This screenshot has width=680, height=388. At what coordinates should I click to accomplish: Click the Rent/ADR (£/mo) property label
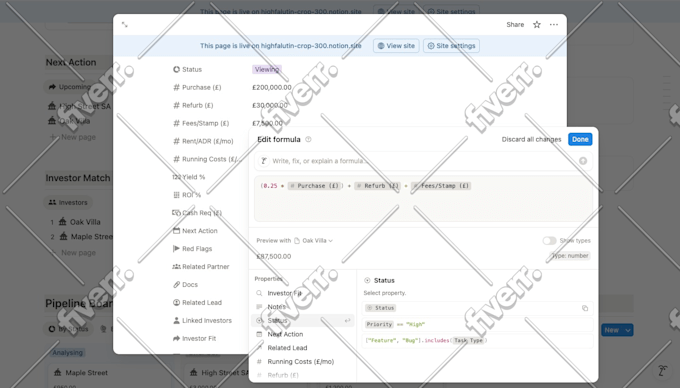(203, 141)
